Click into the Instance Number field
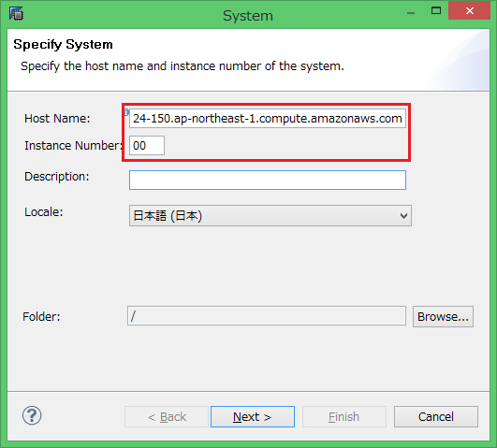The height and width of the screenshot is (448, 497). coord(147,145)
